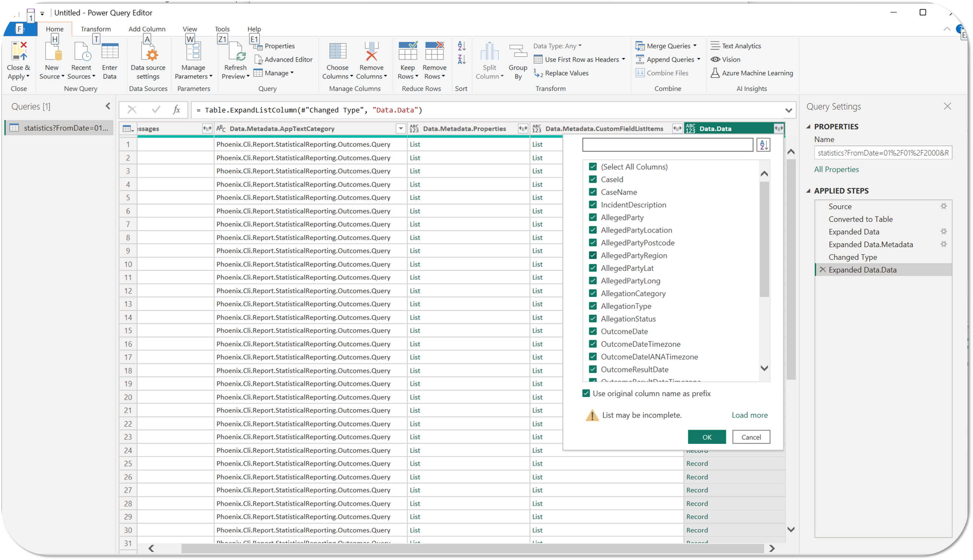The image size is (973, 560).
Task: Open the Add Column tab
Action: tap(147, 29)
